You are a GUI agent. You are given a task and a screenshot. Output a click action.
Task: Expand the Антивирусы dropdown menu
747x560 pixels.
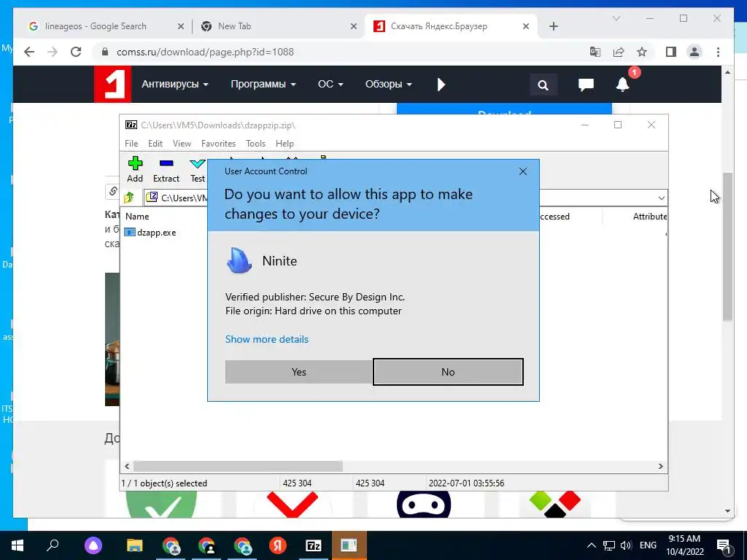[x=175, y=85]
